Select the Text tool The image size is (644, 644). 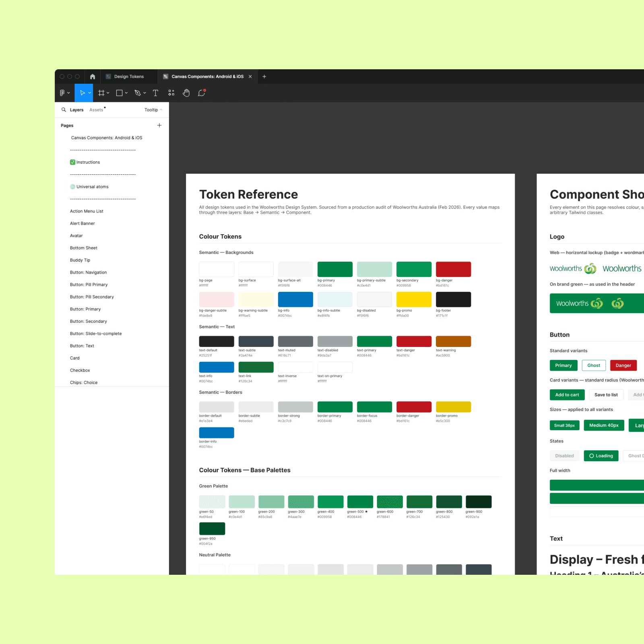pos(155,93)
